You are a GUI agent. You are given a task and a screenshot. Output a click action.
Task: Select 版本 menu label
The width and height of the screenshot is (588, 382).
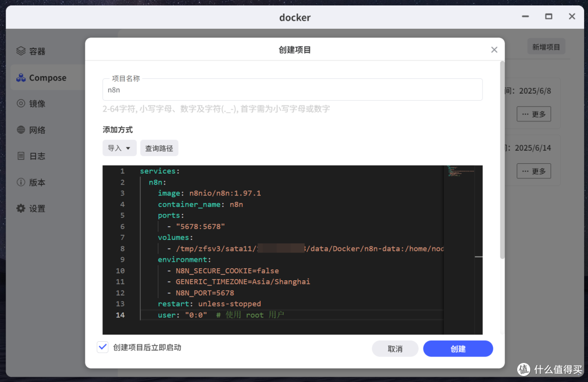(x=37, y=182)
